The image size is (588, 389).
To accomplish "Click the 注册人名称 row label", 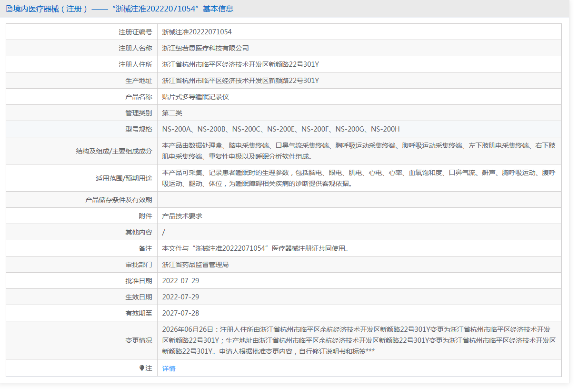I will [135, 48].
